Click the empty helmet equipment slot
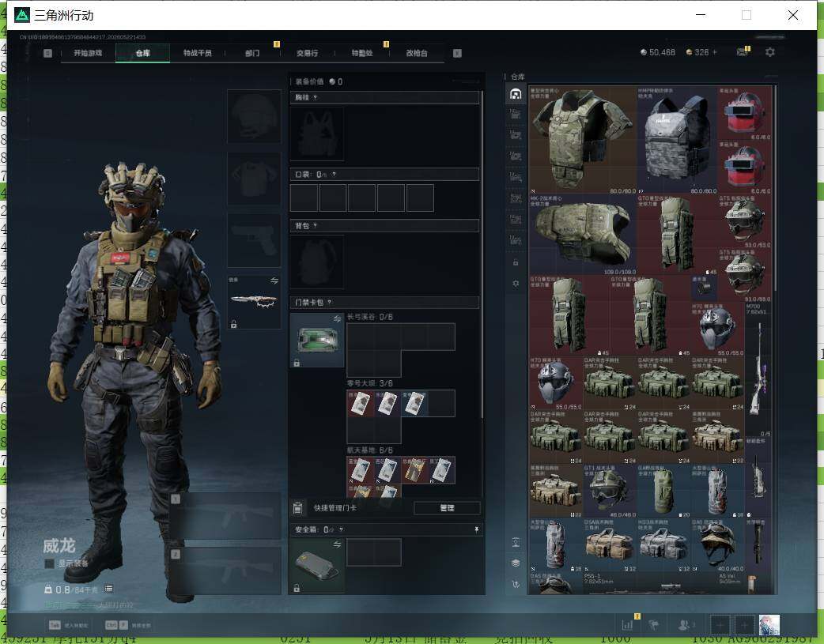The image size is (824, 644). (x=254, y=117)
